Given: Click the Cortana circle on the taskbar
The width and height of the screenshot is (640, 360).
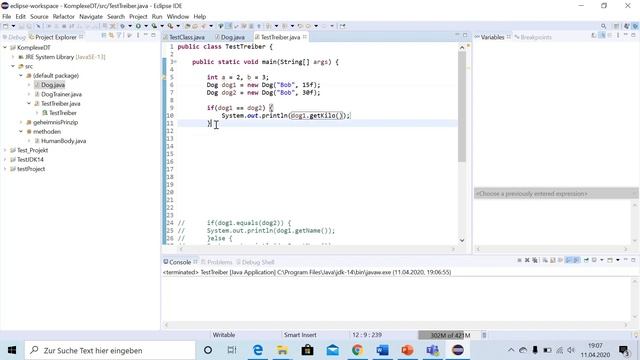Looking at the screenshot, I should point(208,350).
